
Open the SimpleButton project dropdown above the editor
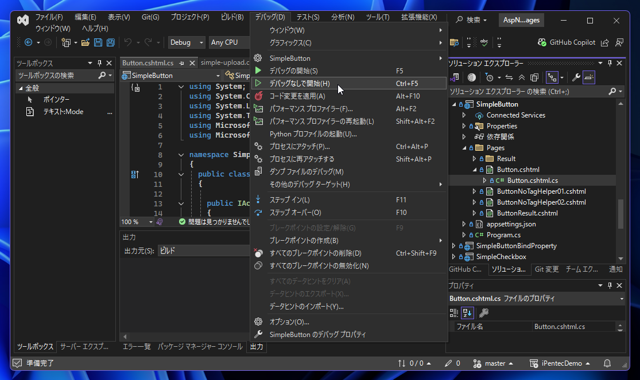(171, 76)
